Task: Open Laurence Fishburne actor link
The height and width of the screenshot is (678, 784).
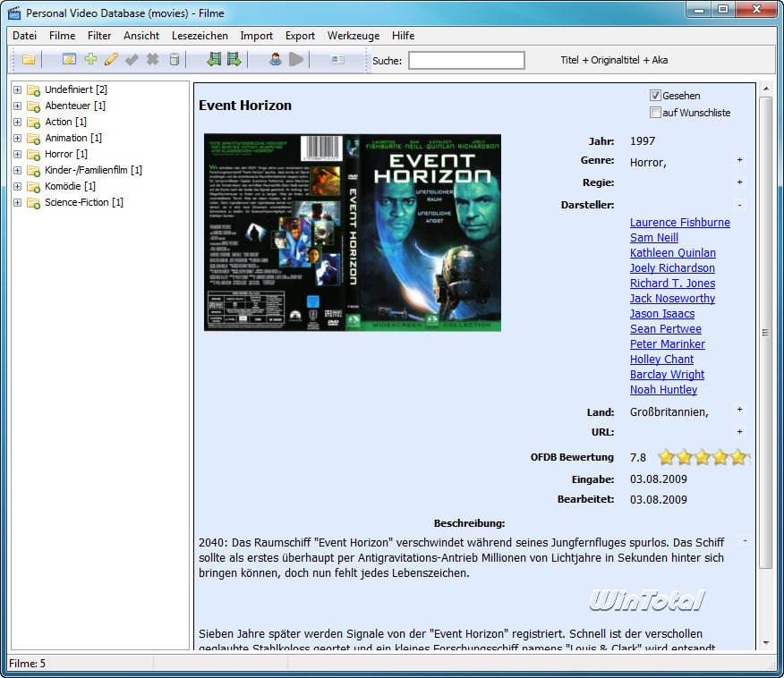Action: tap(679, 223)
